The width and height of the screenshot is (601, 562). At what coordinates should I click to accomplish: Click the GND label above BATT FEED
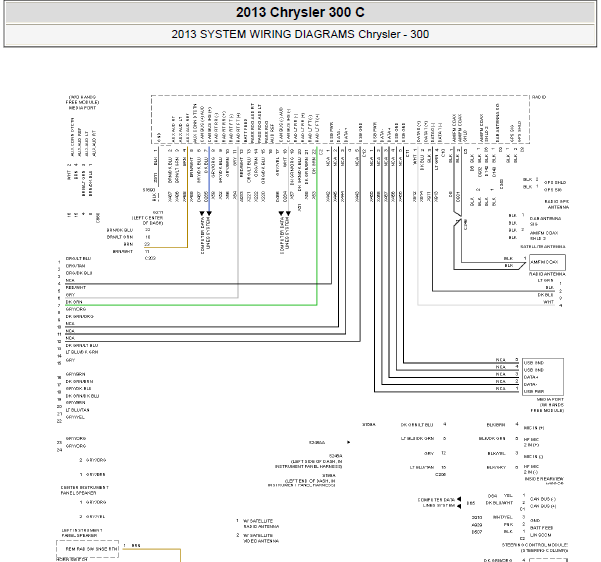click(x=535, y=521)
